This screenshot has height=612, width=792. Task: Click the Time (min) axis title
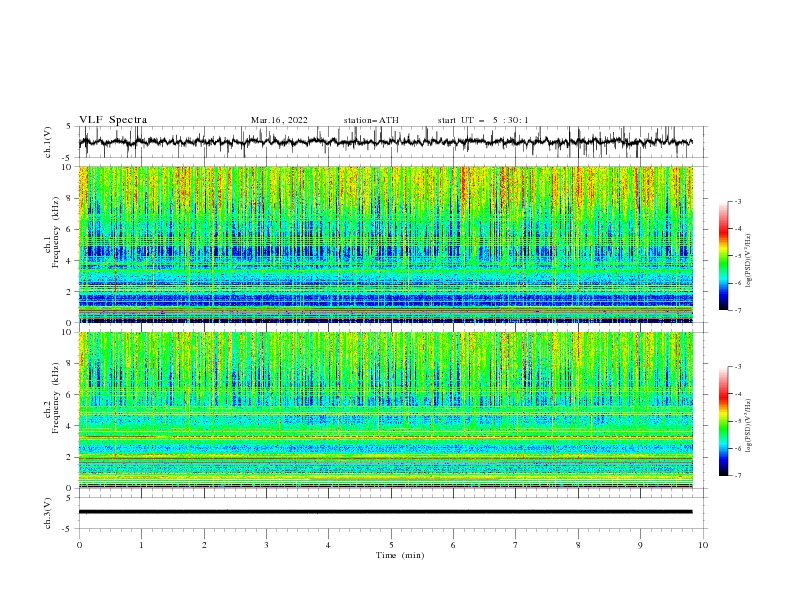tap(400, 555)
